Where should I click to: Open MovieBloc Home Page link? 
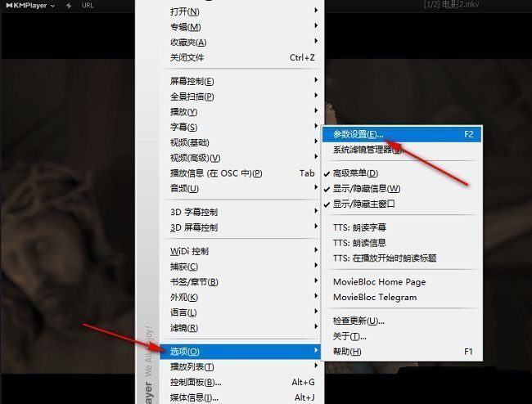tap(402, 282)
